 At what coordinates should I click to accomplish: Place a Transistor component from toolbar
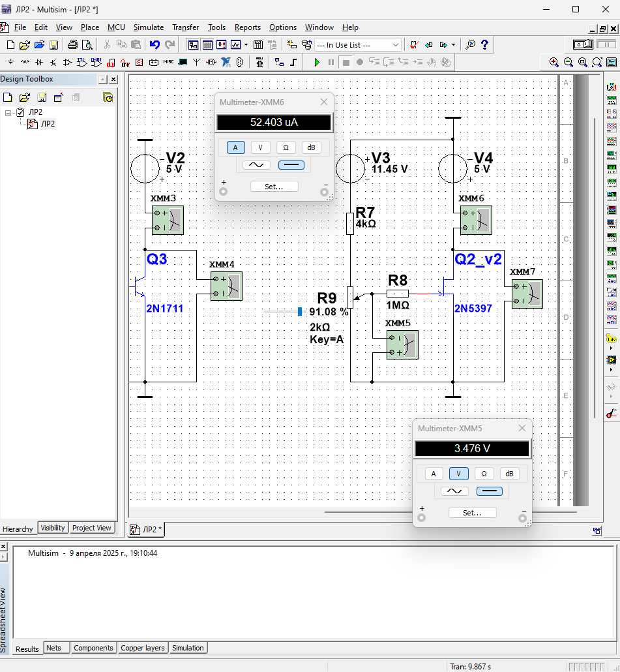tap(53, 63)
